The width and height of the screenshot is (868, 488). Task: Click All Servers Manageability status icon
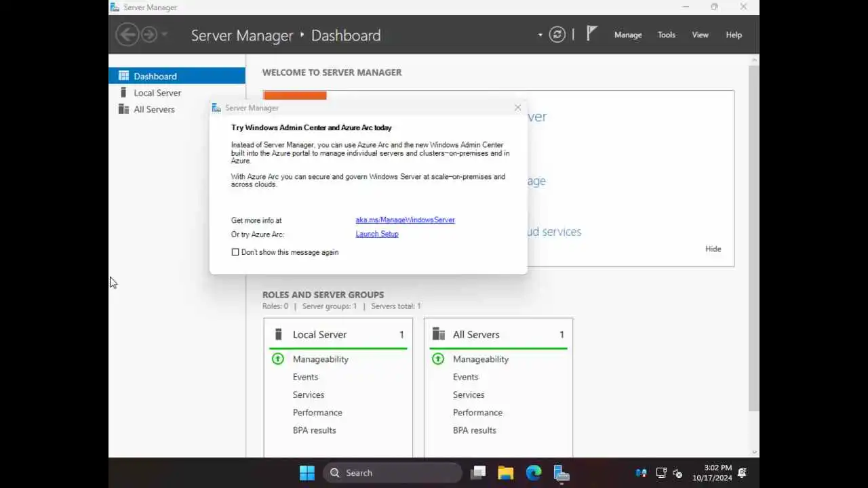pos(438,359)
